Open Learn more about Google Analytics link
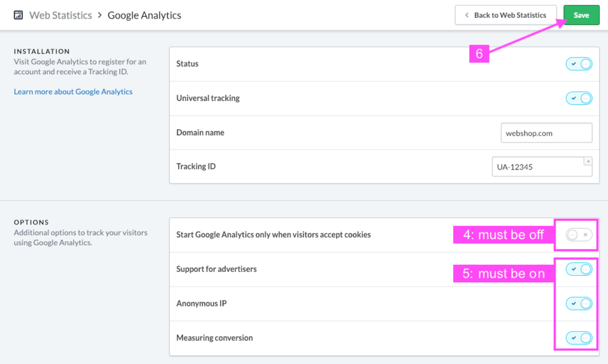The image size is (608, 364). click(x=74, y=91)
